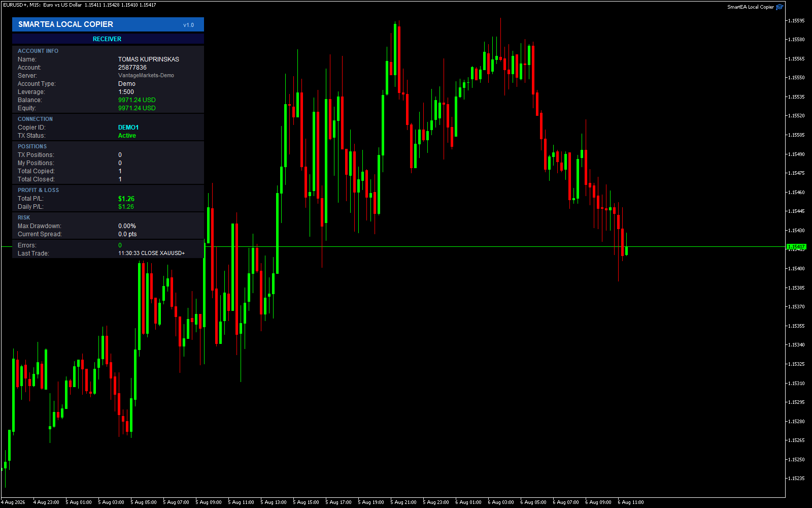Click the DEMO1 Copier ID value
The width and height of the screenshot is (812, 508).
(x=128, y=128)
